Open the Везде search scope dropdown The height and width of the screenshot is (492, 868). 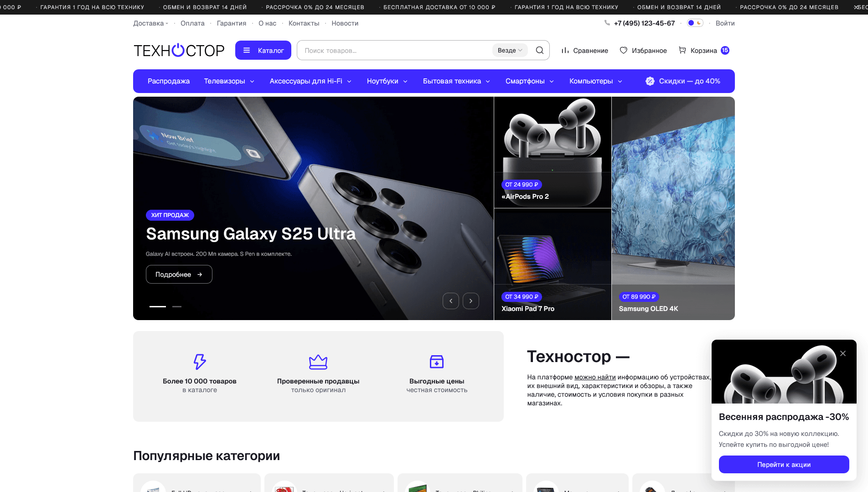(510, 50)
